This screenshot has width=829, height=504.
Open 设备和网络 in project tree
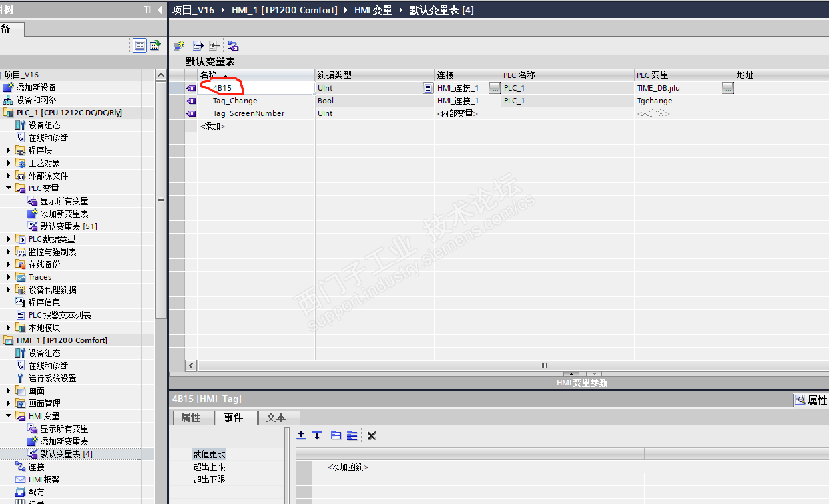(36, 100)
